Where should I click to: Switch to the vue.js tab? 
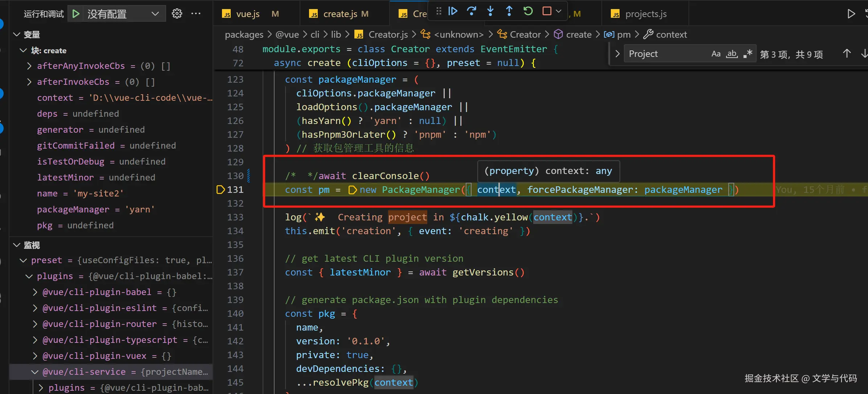tap(248, 14)
